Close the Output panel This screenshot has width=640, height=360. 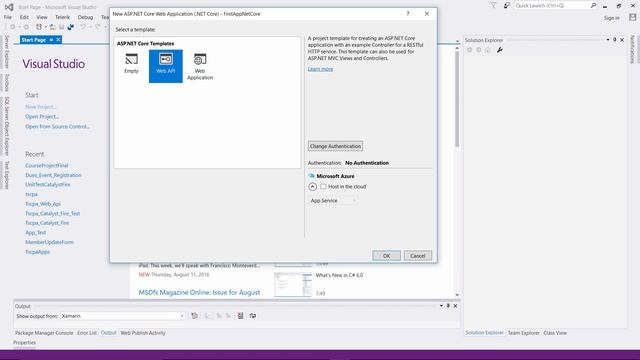(x=456, y=306)
